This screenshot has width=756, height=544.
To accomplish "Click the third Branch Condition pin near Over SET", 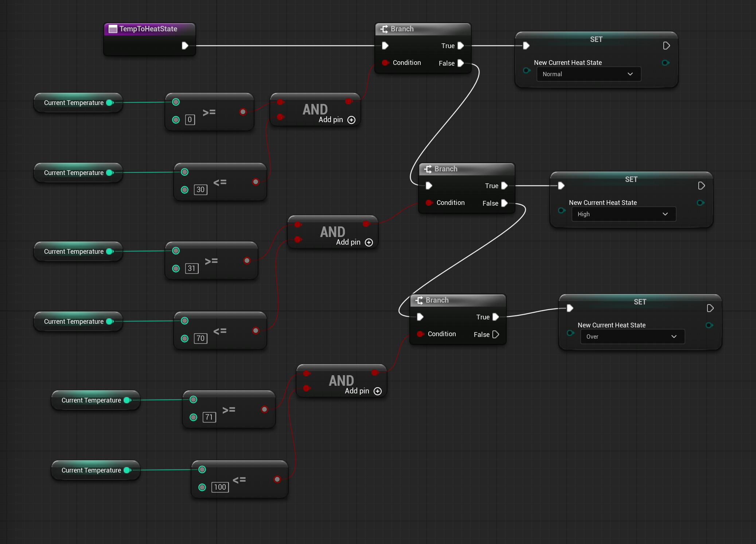I will tap(420, 334).
